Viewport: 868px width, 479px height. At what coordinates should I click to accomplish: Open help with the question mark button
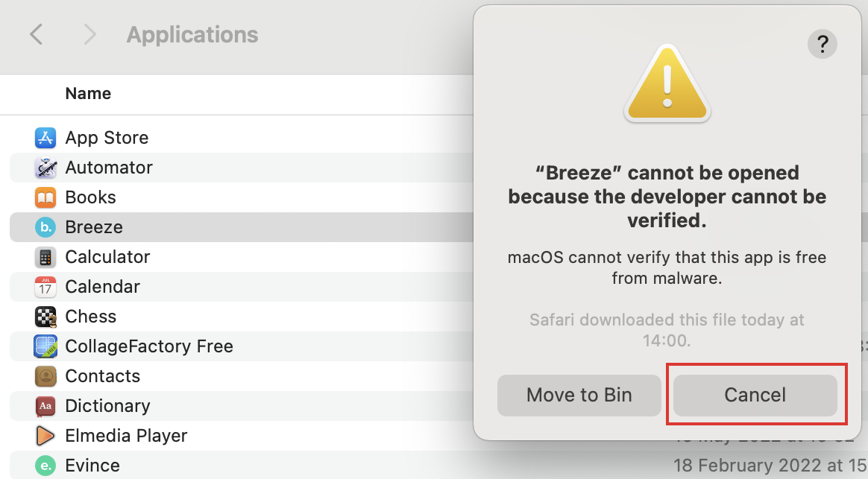[822, 45]
